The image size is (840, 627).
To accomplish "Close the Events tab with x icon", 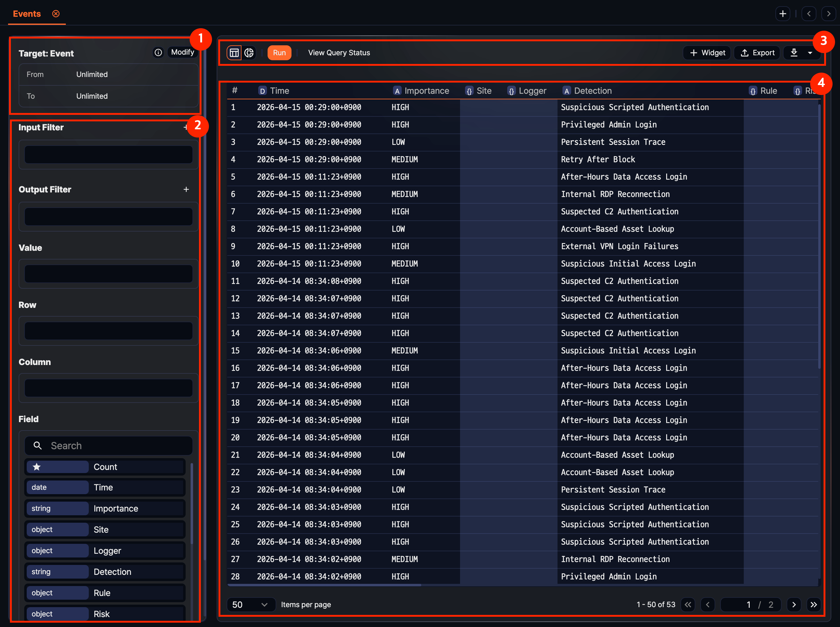I will click(56, 14).
